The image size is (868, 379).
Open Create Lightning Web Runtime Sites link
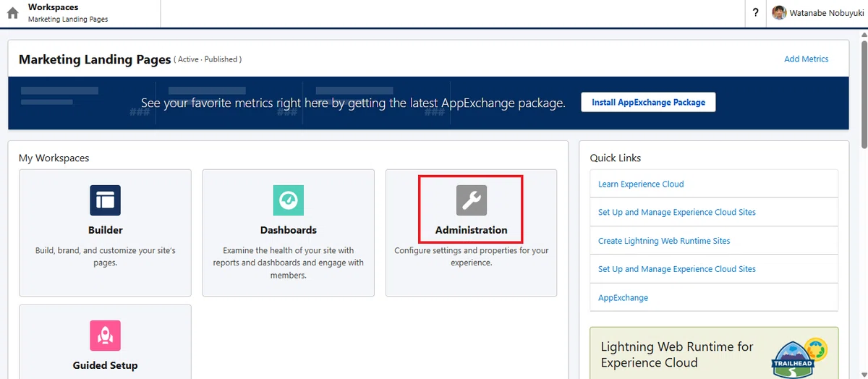click(664, 241)
